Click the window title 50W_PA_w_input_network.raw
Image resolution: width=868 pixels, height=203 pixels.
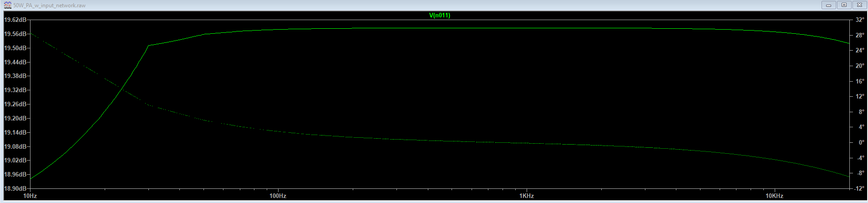[x=49, y=5]
